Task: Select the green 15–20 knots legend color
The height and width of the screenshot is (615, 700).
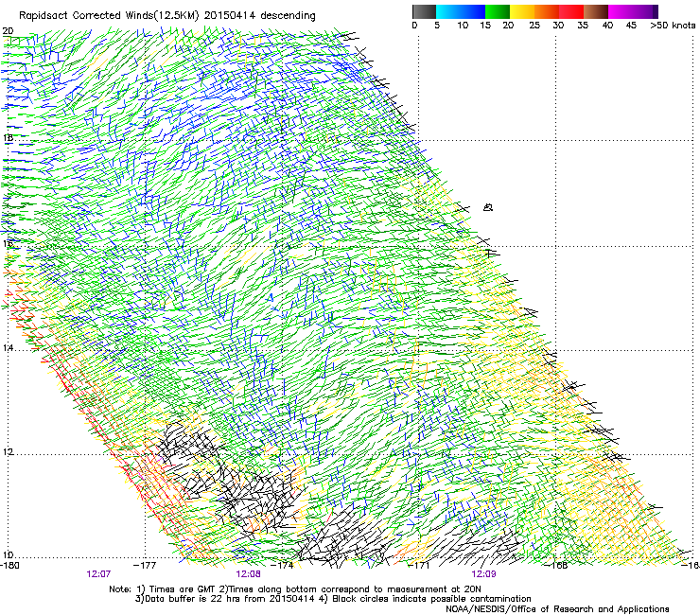Action: (498, 11)
